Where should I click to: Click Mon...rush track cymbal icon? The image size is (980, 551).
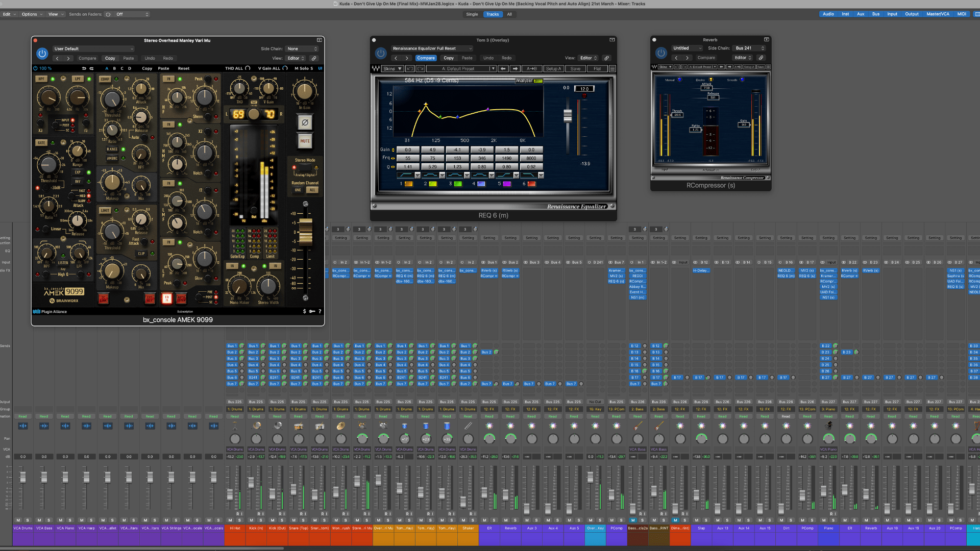pyautogui.click(x=341, y=426)
